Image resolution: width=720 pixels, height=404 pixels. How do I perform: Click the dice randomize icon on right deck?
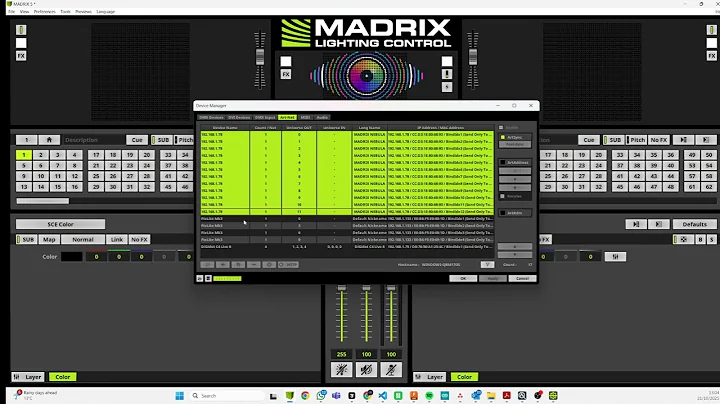pyautogui.click(x=683, y=239)
